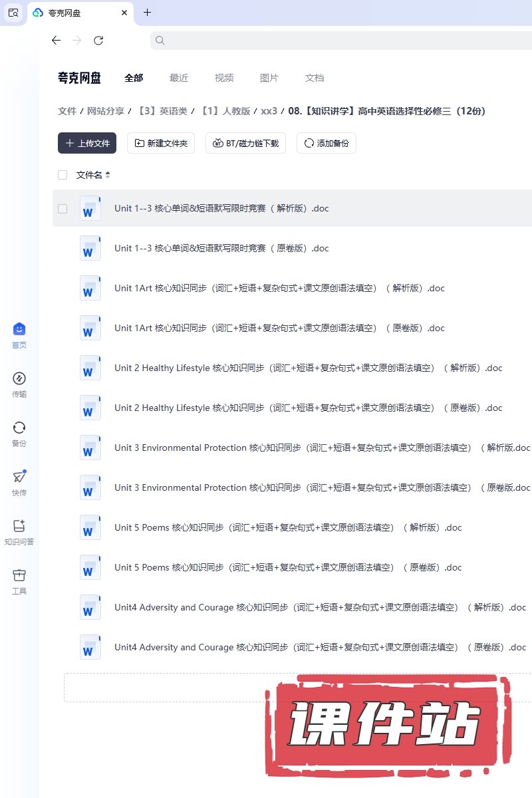Open the 备份 backup sidebar icon
Screen dimensions: 532x798
[x=19, y=428]
